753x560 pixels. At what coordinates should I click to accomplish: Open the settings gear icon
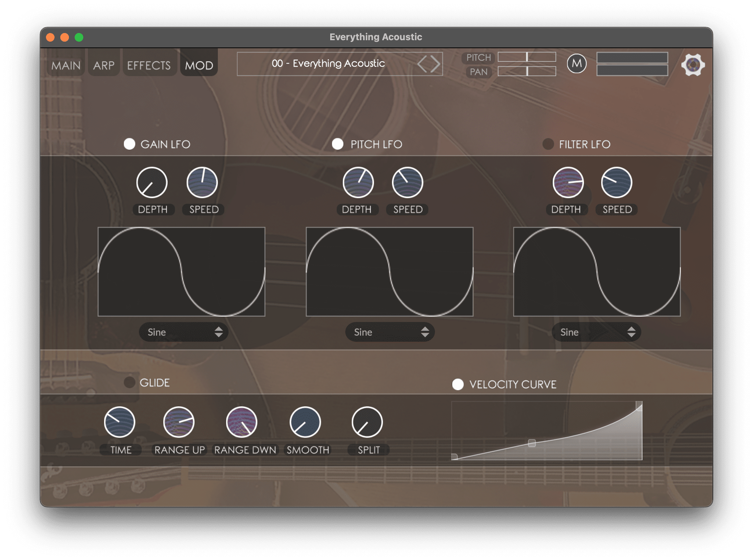click(693, 65)
